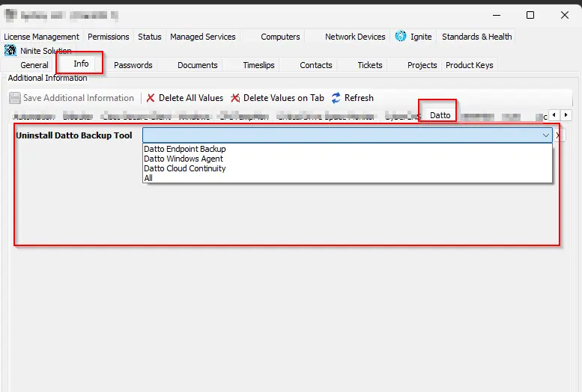The image size is (582, 392).
Task: Minimize the window
Action: coord(497,15)
